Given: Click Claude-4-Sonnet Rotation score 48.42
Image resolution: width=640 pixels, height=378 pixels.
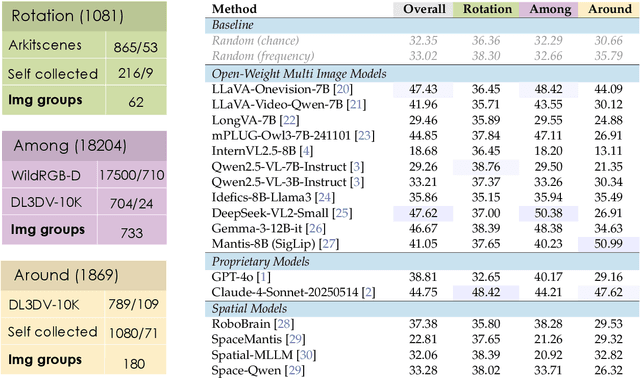Looking at the screenshot, I should coord(486,293).
